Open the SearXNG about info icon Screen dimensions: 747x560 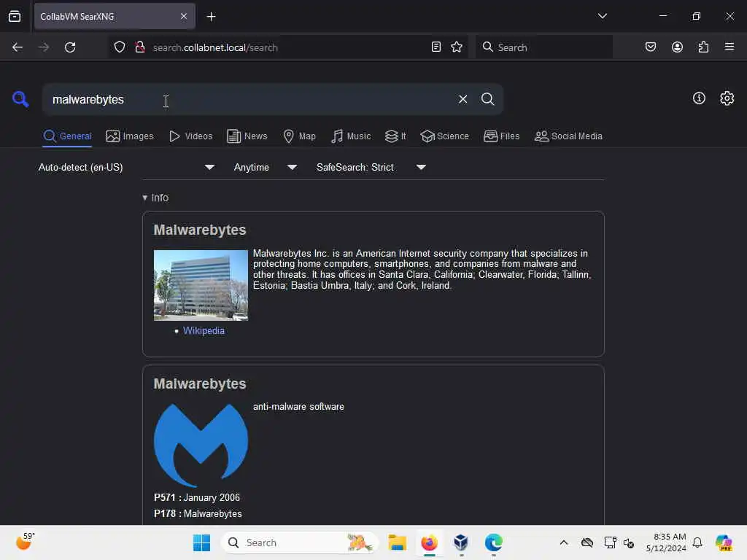click(x=699, y=98)
